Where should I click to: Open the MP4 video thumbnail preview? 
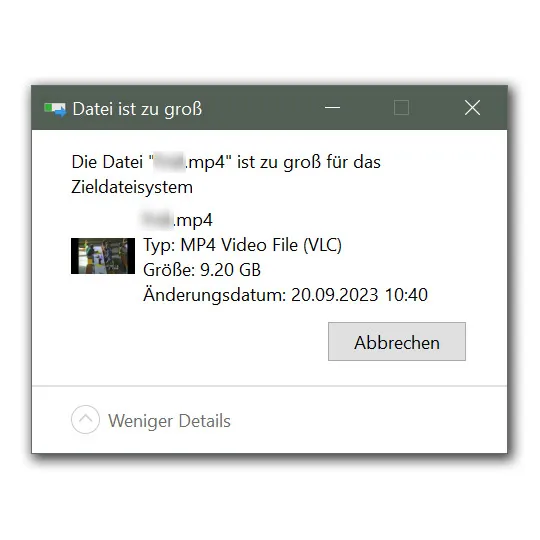point(103,256)
